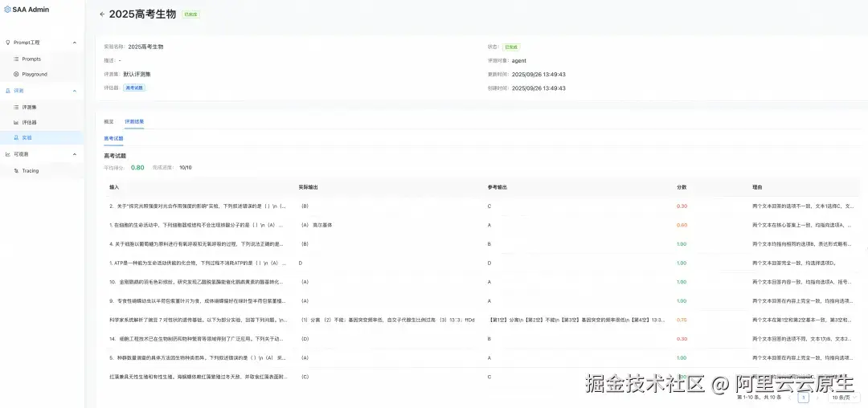
Task: Click the score 0.60 cell
Action: click(682, 225)
